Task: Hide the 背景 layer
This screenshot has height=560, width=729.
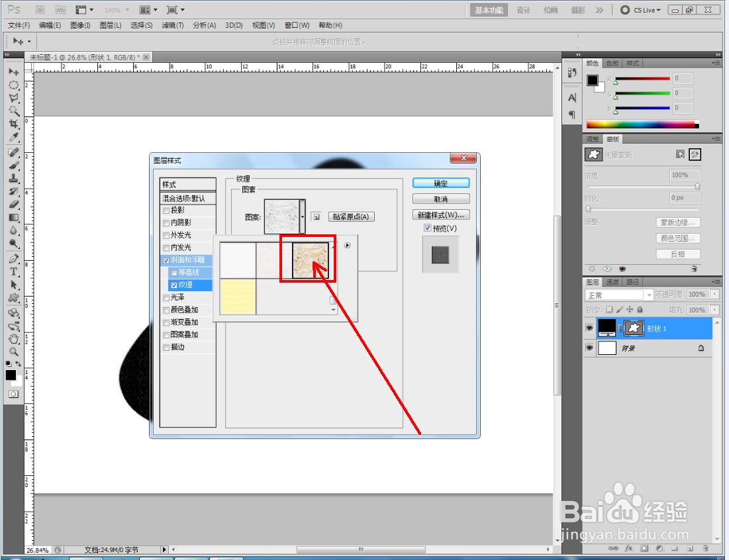Action: pos(589,348)
